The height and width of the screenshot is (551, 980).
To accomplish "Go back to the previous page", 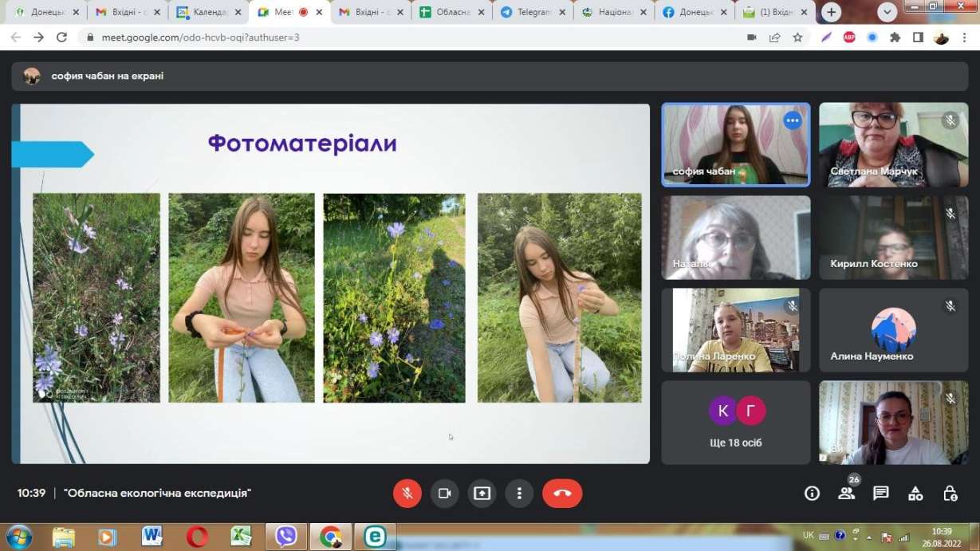I will pyautogui.click(x=16, y=37).
